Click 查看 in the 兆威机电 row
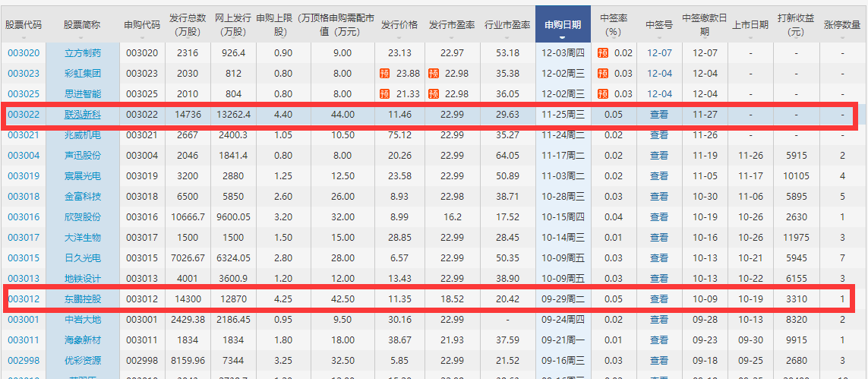 tap(659, 135)
